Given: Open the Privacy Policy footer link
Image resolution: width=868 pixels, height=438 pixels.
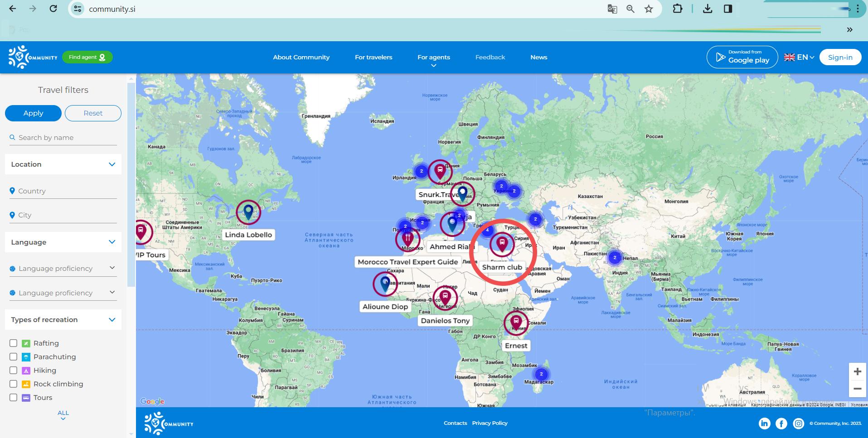Looking at the screenshot, I should pos(490,423).
